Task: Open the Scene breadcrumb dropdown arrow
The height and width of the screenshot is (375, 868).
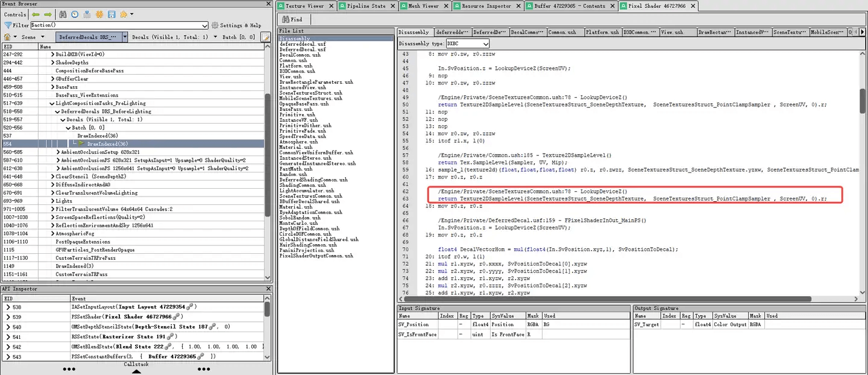Action: click(x=42, y=37)
